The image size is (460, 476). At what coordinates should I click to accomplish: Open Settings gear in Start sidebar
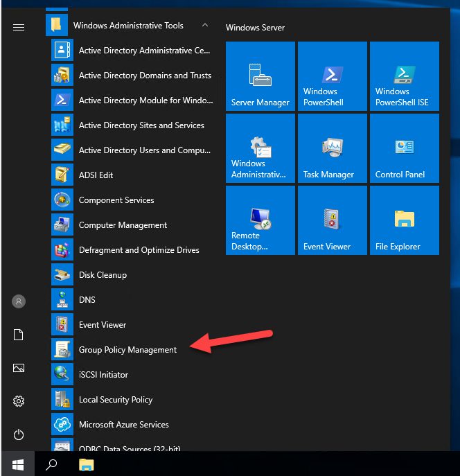(x=19, y=401)
